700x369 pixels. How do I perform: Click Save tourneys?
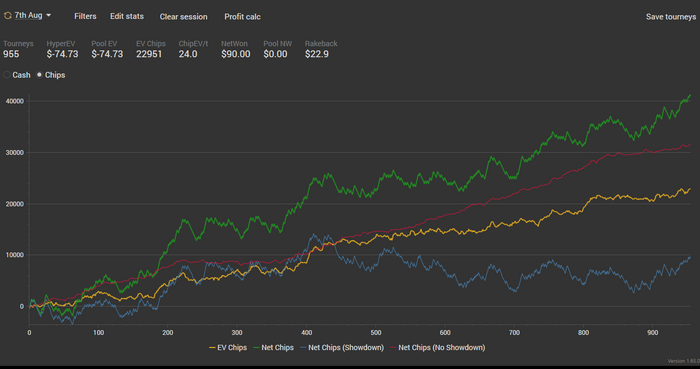(671, 17)
